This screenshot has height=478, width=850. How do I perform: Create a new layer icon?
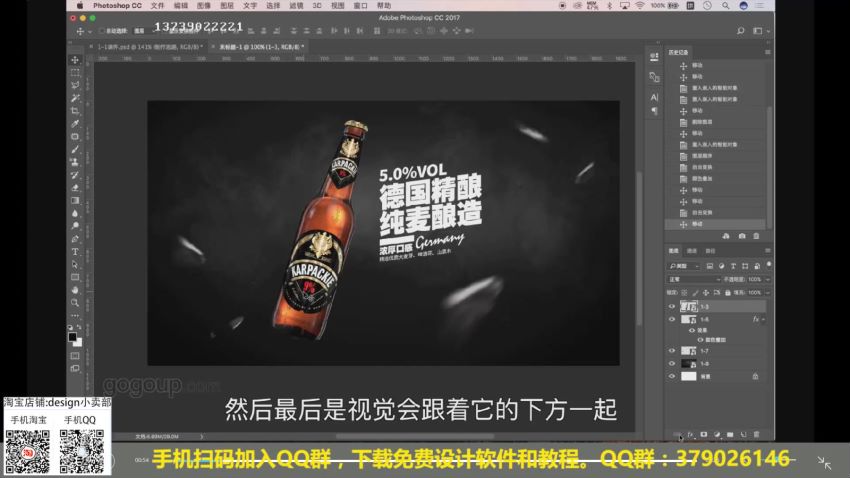pyautogui.click(x=743, y=435)
